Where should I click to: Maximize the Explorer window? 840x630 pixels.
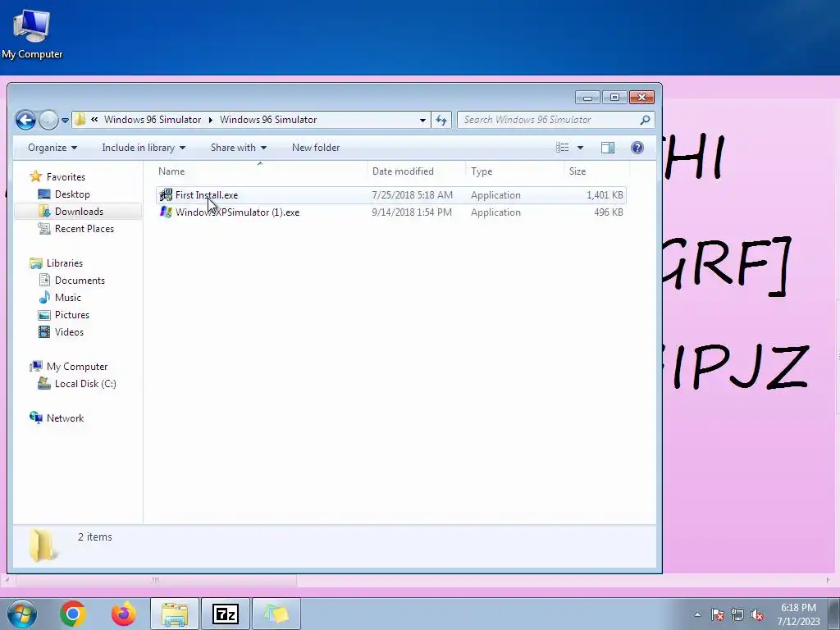pyautogui.click(x=614, y=98)
